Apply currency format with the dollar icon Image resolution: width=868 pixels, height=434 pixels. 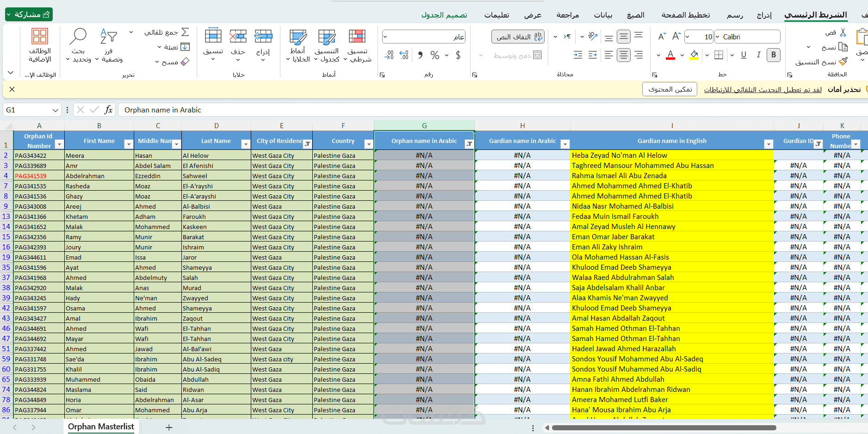pyautogui.click(x=458, y=55)
